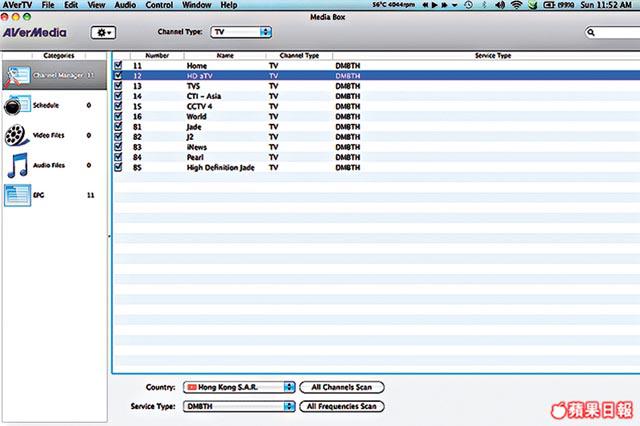The image size is (640, 426).
Task: Click the All Channels Scan button
Action: [x=342, y=387]
